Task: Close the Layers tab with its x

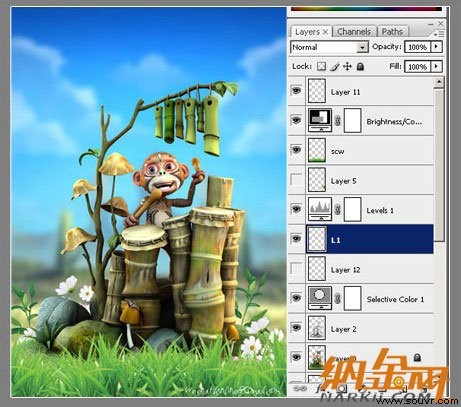Action: click(325, 32)
